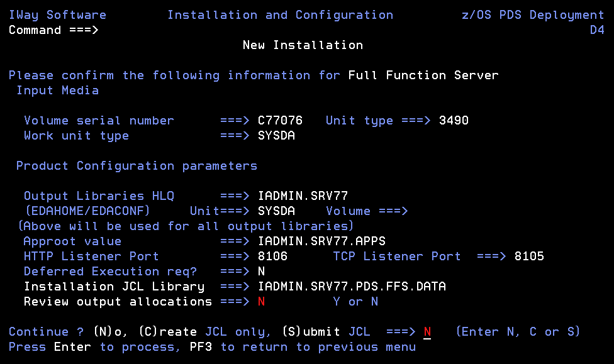Click the New Installation panel title

point(303,45)
